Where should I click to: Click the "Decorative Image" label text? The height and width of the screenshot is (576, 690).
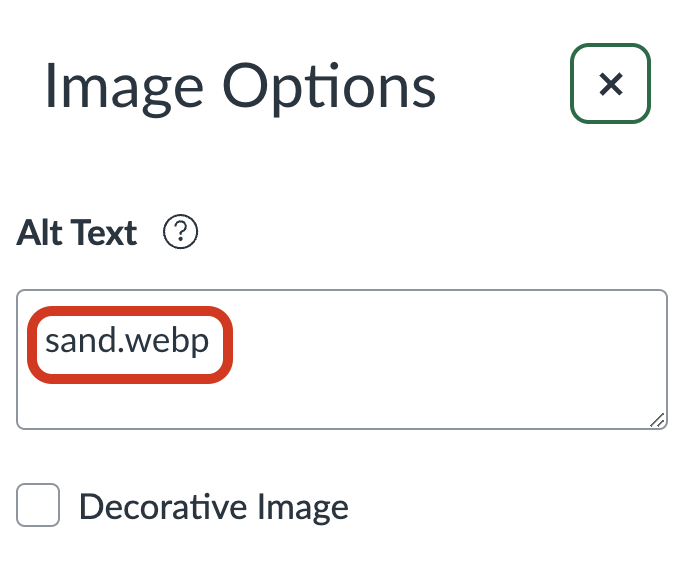coord(213,507)
